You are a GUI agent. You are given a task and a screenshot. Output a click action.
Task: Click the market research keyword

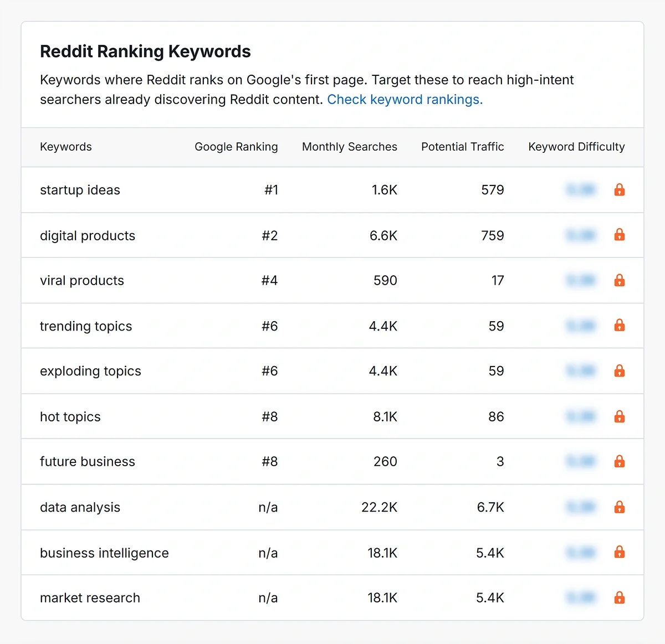[x=90, y=598]
